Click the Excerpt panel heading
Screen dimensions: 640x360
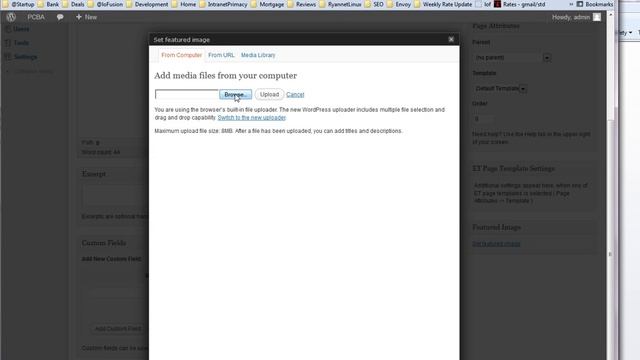click(x=93, y=174)
